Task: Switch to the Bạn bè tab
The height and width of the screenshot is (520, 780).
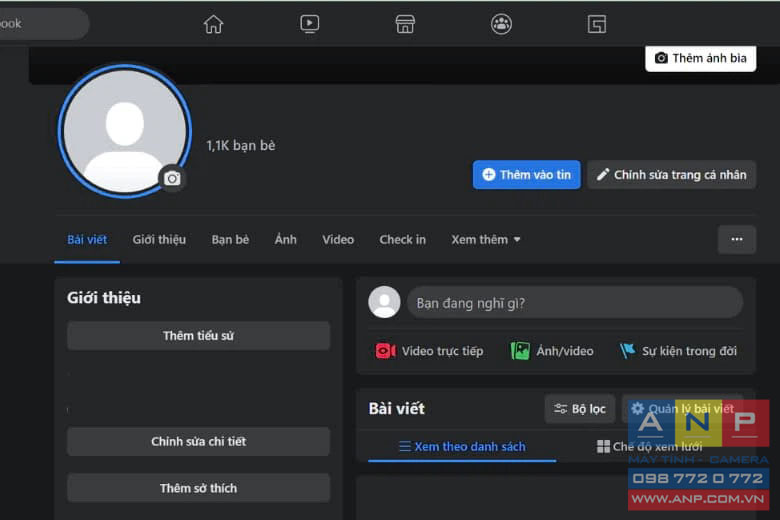Action: (230, 240)
